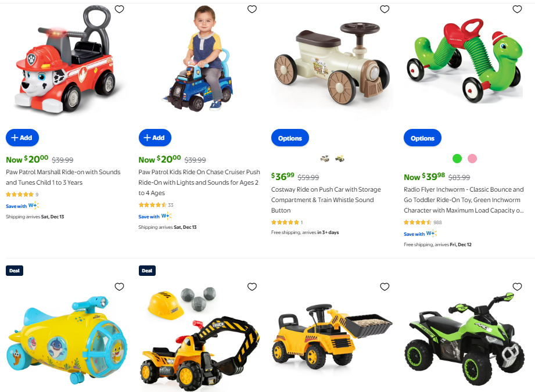This screenshot has height=392, width=535.
Task: Select the green Inchworm color swatch
Action: [457, 159]
